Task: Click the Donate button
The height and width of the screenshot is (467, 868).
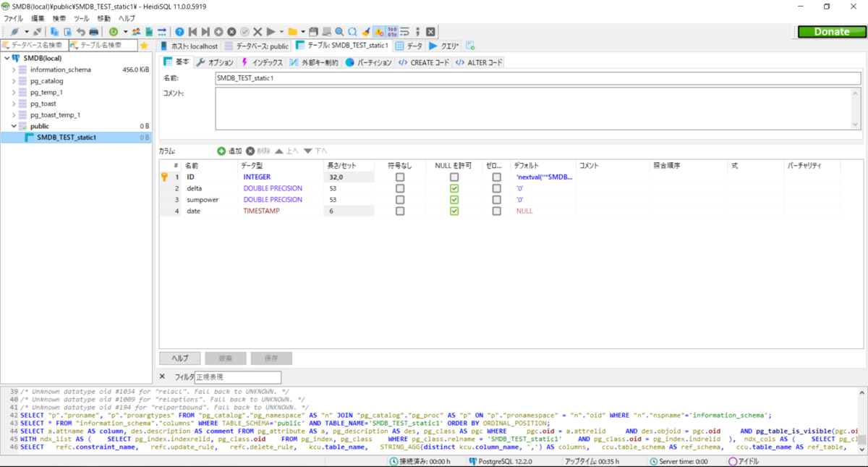Action: pyautogui.click(x=832, y=32)
